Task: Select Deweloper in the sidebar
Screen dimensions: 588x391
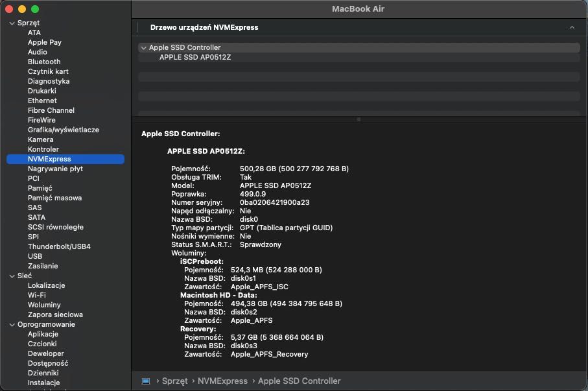Action: (46, 354)
